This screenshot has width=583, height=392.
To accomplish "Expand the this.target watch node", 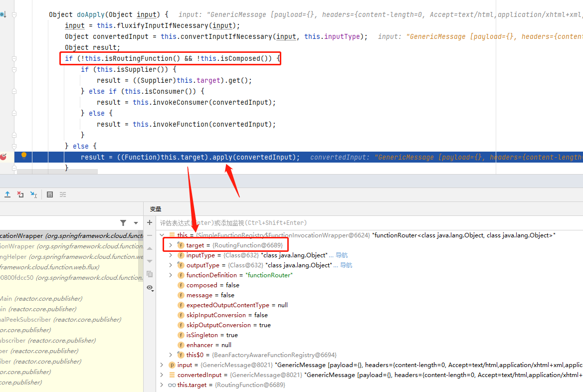I will [162, 385].
